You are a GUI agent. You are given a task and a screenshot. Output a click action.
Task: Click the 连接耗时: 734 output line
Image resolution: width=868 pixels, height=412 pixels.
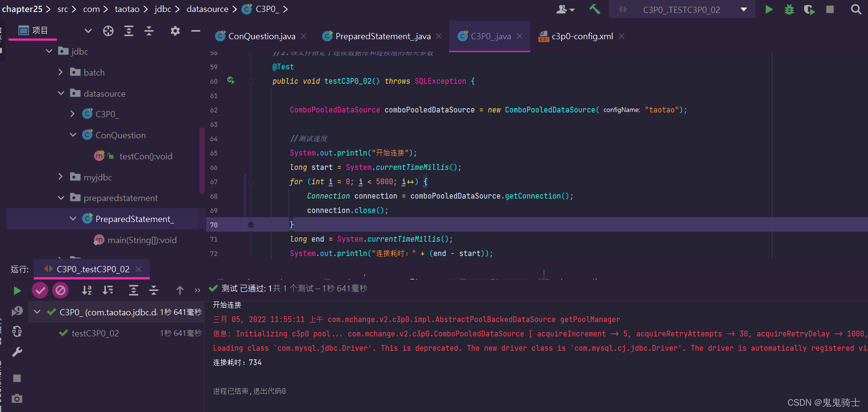tap(237, 362)
